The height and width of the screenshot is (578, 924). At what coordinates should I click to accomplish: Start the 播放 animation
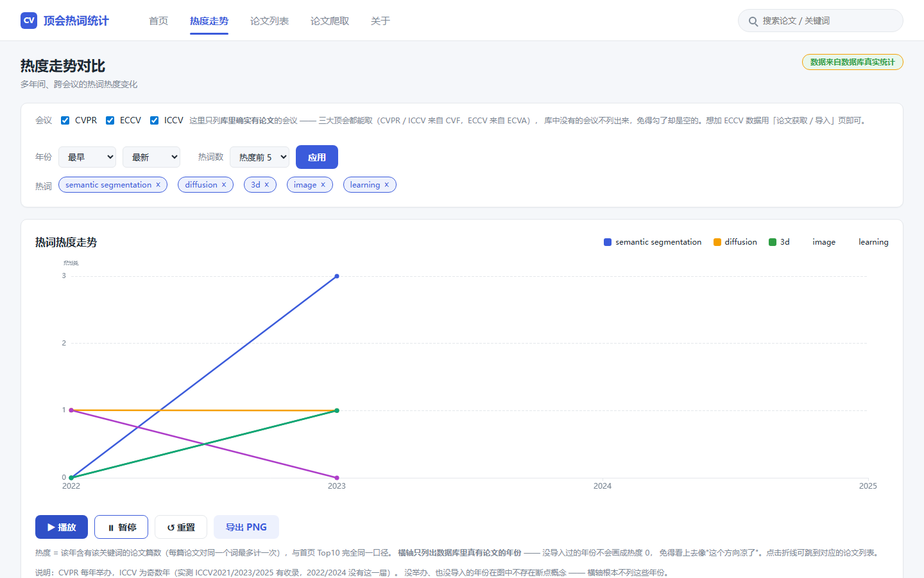[62, 527]
